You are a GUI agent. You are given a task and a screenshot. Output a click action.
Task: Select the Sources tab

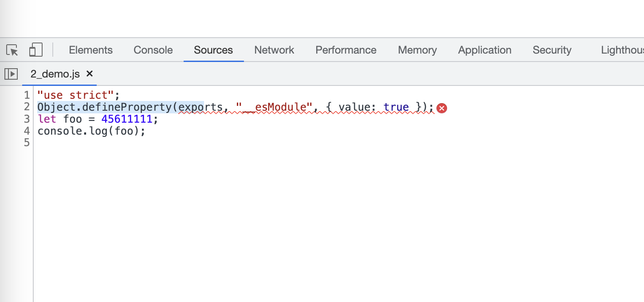click(213, 50)
